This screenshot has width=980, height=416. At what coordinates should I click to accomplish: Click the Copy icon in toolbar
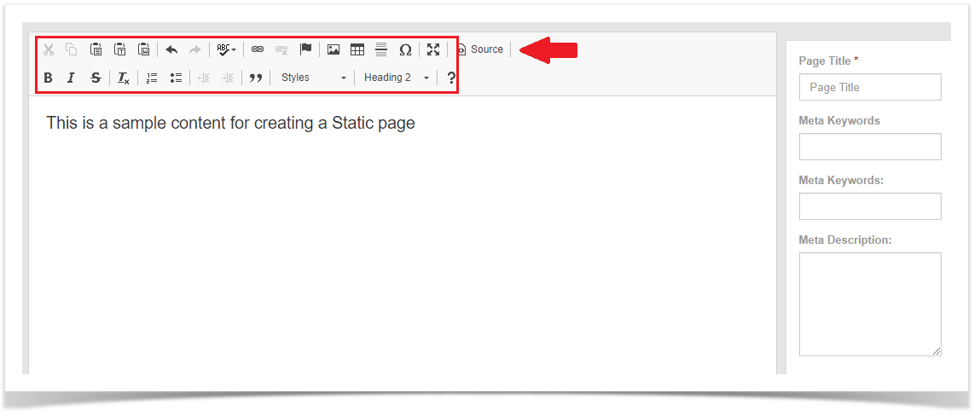tap(72, 49)
